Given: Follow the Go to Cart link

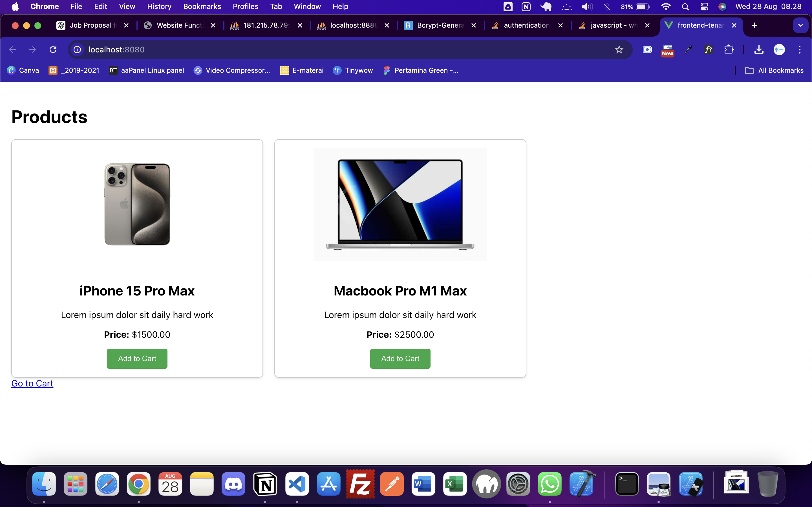Looking at the screenshot, I should coord(32,383).
